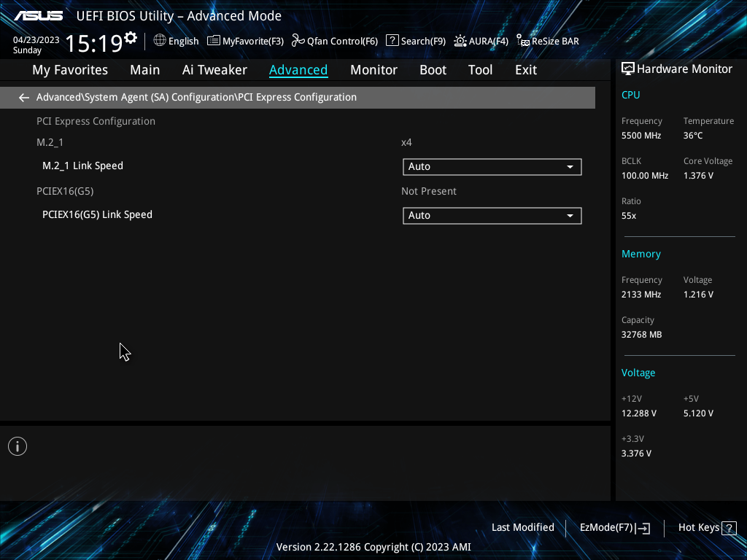Click the PCI Express Configuration heading

tap(96, 122)
